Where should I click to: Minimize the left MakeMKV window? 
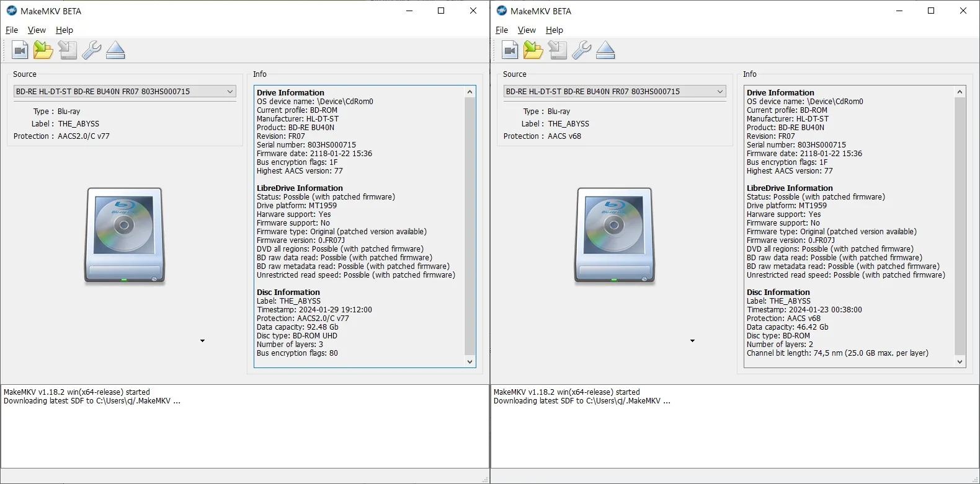pos(409,11)
